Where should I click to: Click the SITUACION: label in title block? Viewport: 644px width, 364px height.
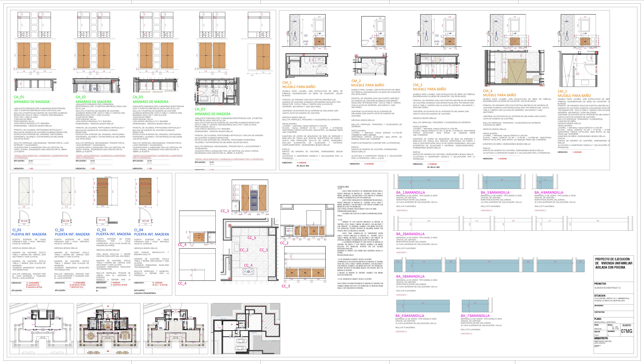click(600, 296)
